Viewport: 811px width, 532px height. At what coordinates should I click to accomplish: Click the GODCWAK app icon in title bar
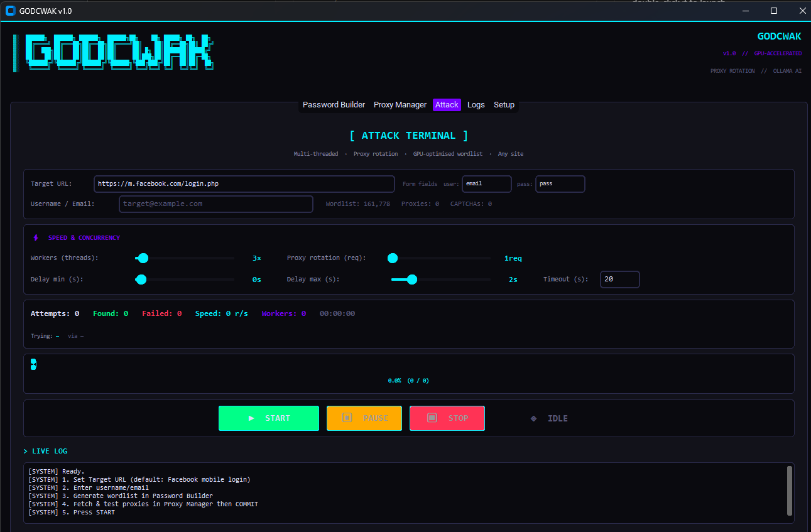pos(10,11)
